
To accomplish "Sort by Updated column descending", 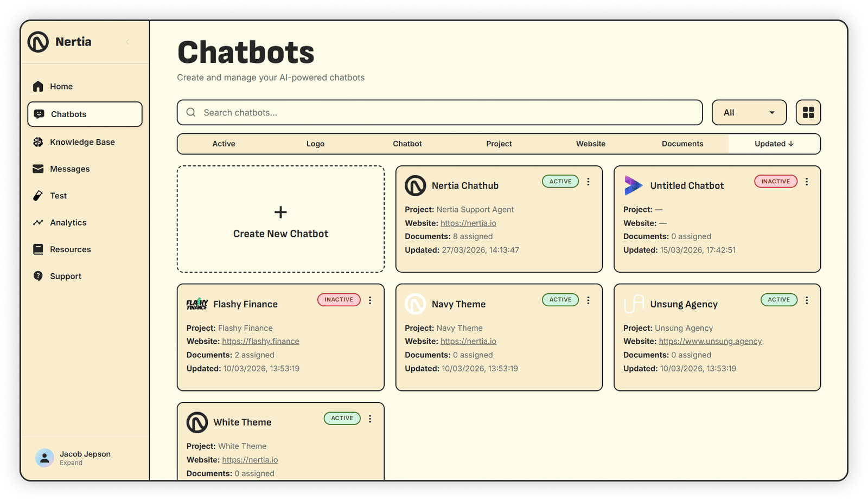I will 774,144.
